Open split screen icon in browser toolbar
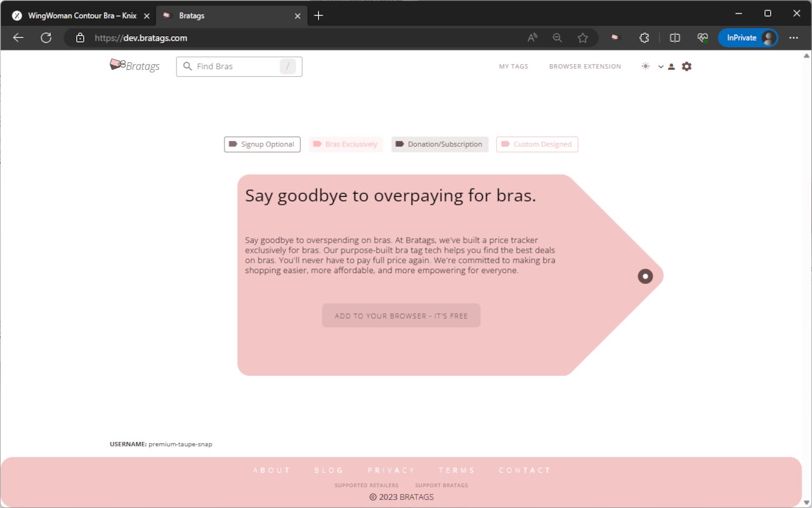The width and height of the screenshot is (812, 508). click(x=674, y=38)
